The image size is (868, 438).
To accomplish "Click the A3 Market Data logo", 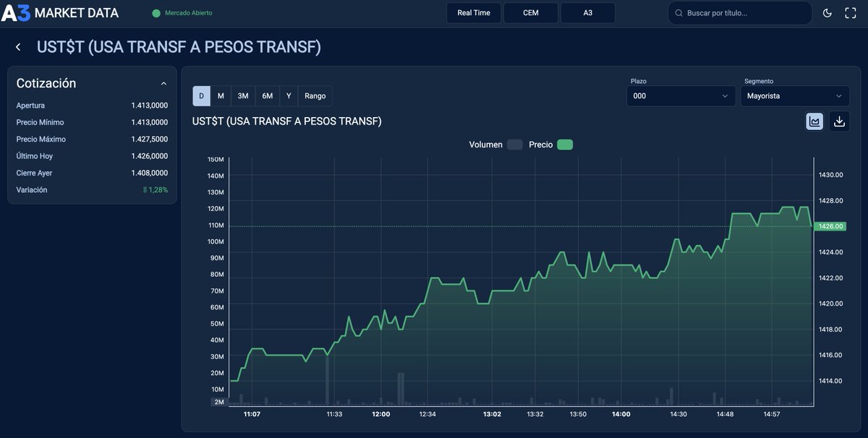I will pyautogui.click(x=60, y=13).
